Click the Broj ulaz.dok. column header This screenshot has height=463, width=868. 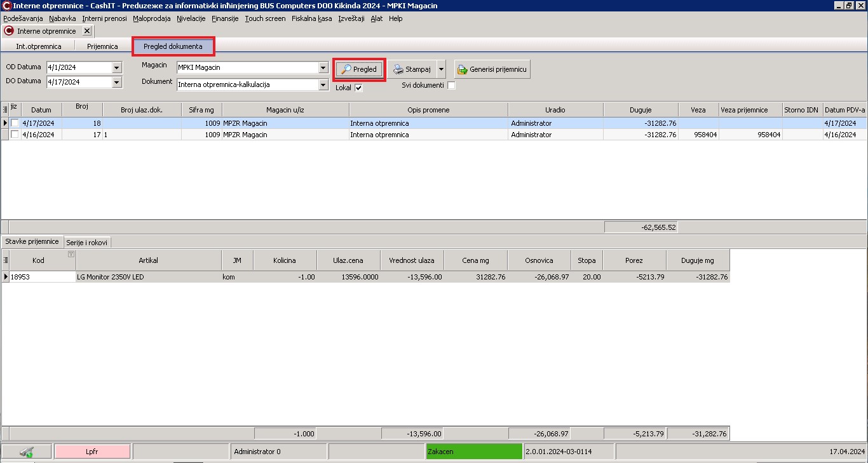[142, 110]
